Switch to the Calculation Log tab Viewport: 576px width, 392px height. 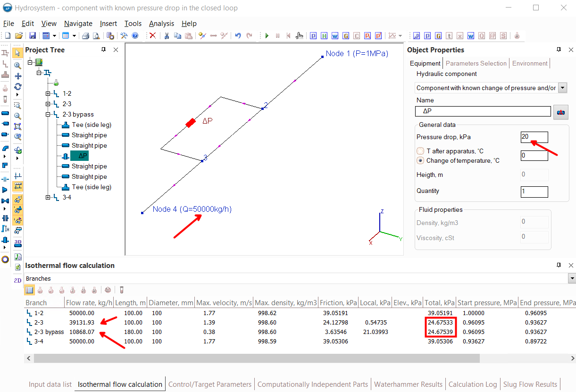[473, 384]
